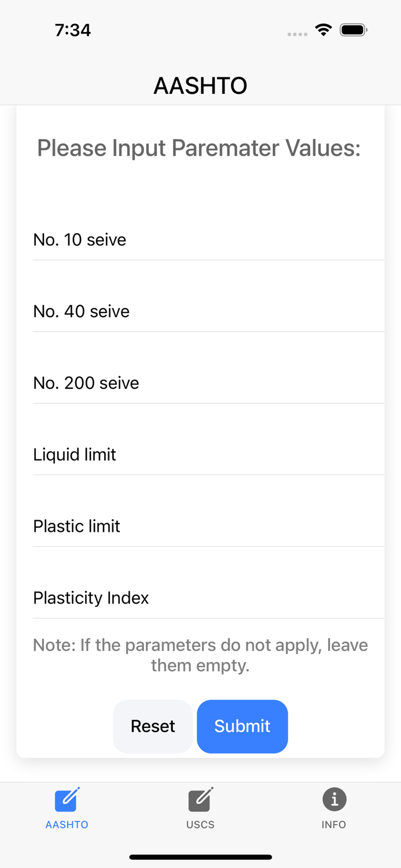Click the Reset button

[x=153, y=726]
